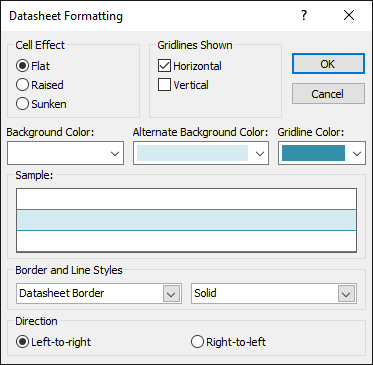Open the Alternate Background Color dropdown arrow

[260, 154]
